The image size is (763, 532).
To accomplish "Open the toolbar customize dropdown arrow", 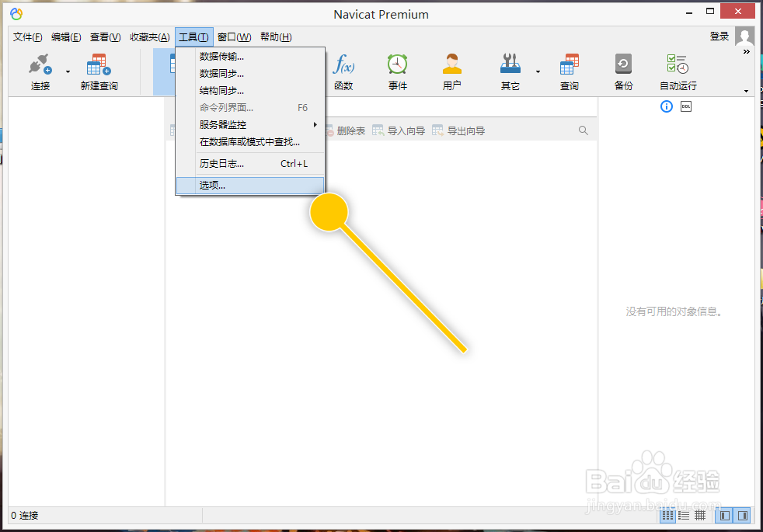I will pos(747,91).
